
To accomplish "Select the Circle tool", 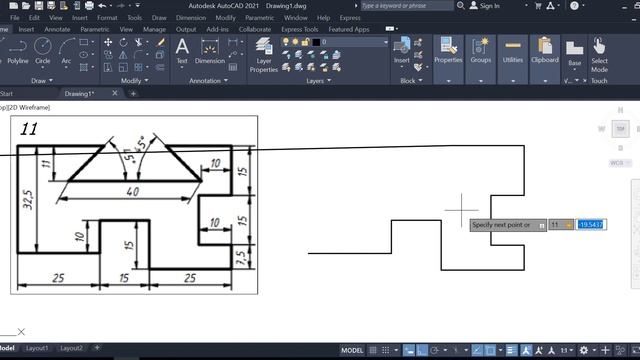I will tap(42, 51).
